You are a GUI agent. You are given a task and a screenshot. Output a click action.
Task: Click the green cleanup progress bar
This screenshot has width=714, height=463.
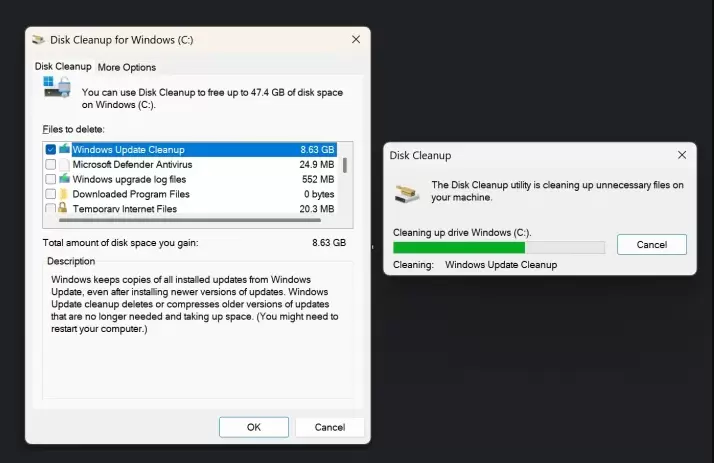(459, 248)
